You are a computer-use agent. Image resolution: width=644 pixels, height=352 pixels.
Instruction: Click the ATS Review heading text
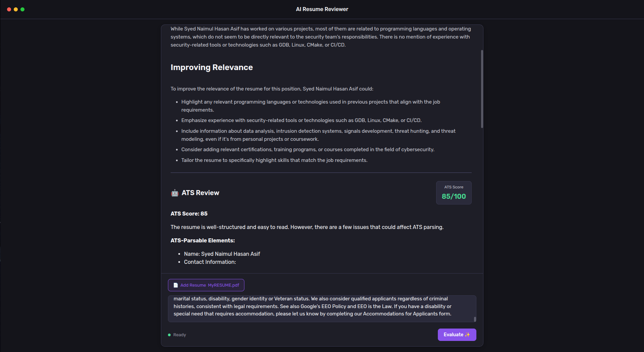point(200,193)
